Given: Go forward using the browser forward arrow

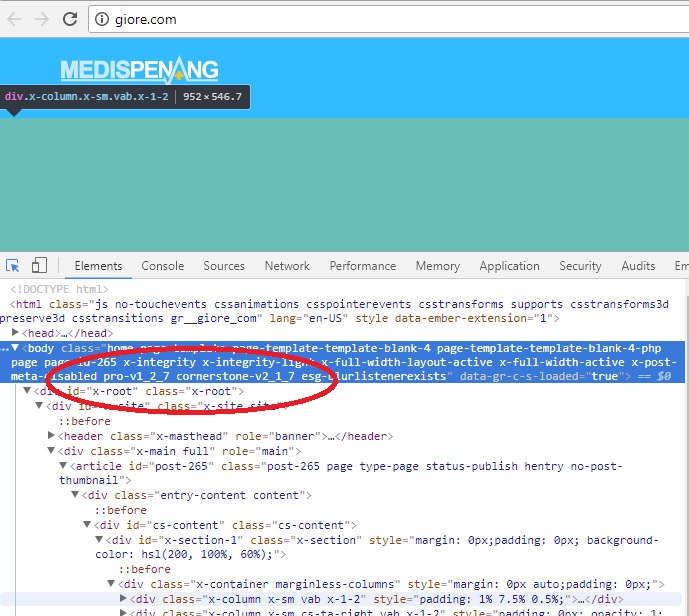Looking at the screenshot, I should click(x=42, y=19).
